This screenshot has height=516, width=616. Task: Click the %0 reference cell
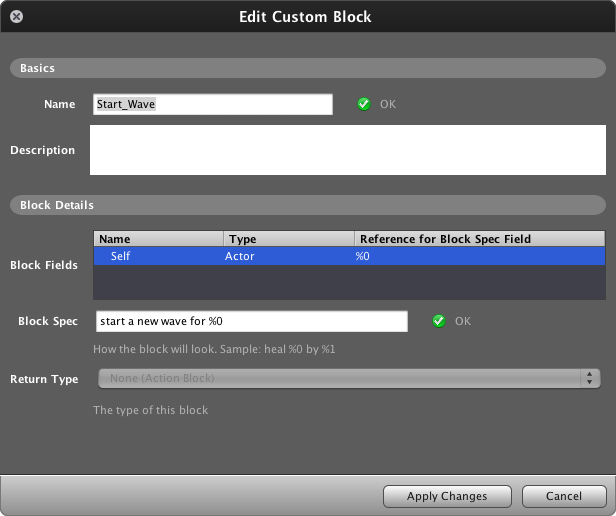click(362, 256)
